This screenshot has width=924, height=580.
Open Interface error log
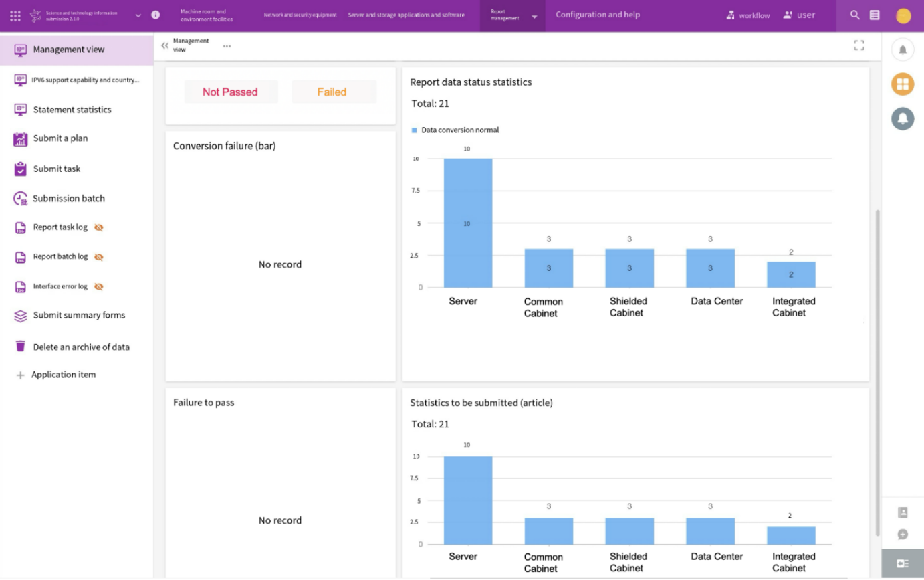click(60, 286)
